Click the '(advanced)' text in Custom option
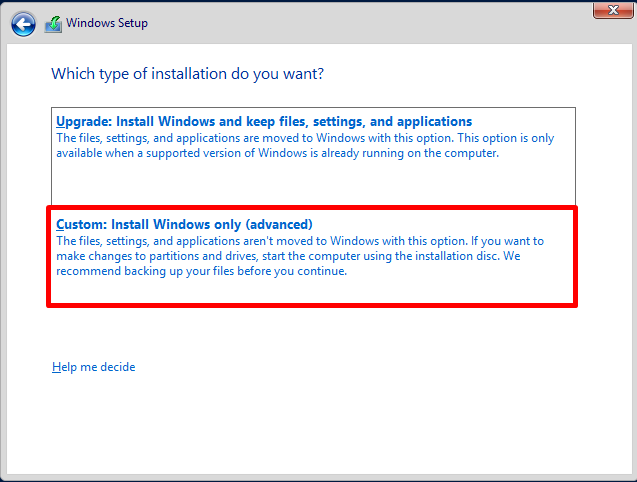Image resolution: width=637 pixels, height=482 pixels. point(279,224)
